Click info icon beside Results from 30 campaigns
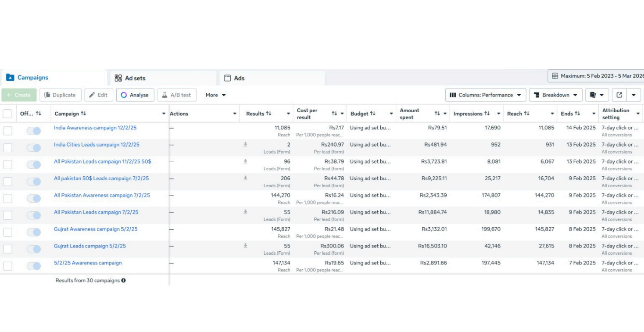Screen dimensions: 644x332 pyautogui.click(x=124, y=280)
